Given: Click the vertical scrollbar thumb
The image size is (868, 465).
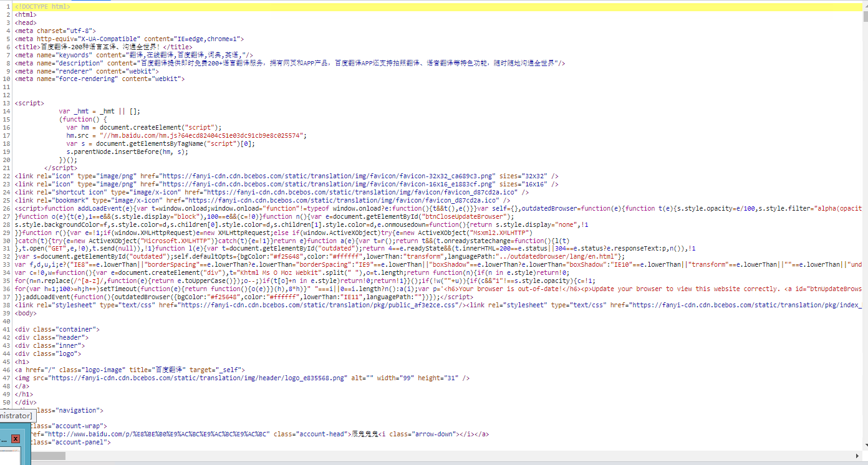Looking at the screenshot, I should tap(865, 17).
